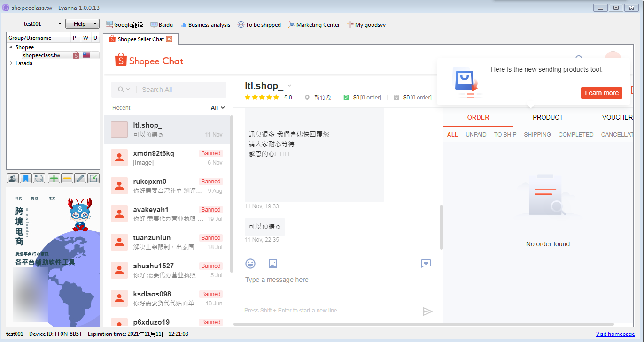This screenshot has width=644, height=342.
Task: Click the message history vertical scrollbar
Action: [x=441, y=228]
